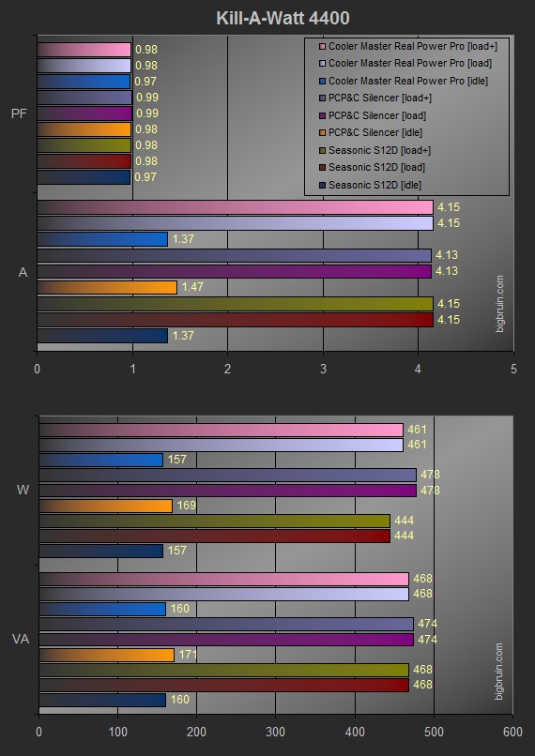The width and height of the screenshot is (535, 756).
Task: Select legend text "Cooler Master Real Power Pro [idle]"
Action: point(408,81)
